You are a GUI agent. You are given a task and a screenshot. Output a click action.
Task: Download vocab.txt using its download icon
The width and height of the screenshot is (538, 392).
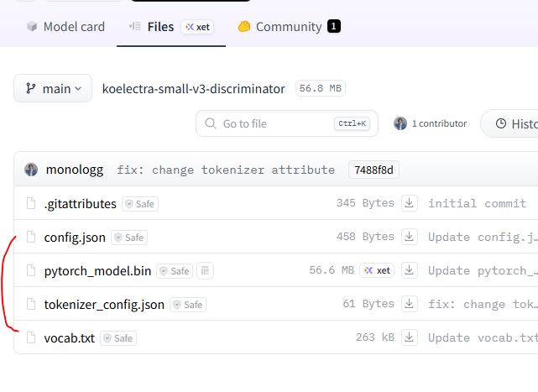coord(410,337)
